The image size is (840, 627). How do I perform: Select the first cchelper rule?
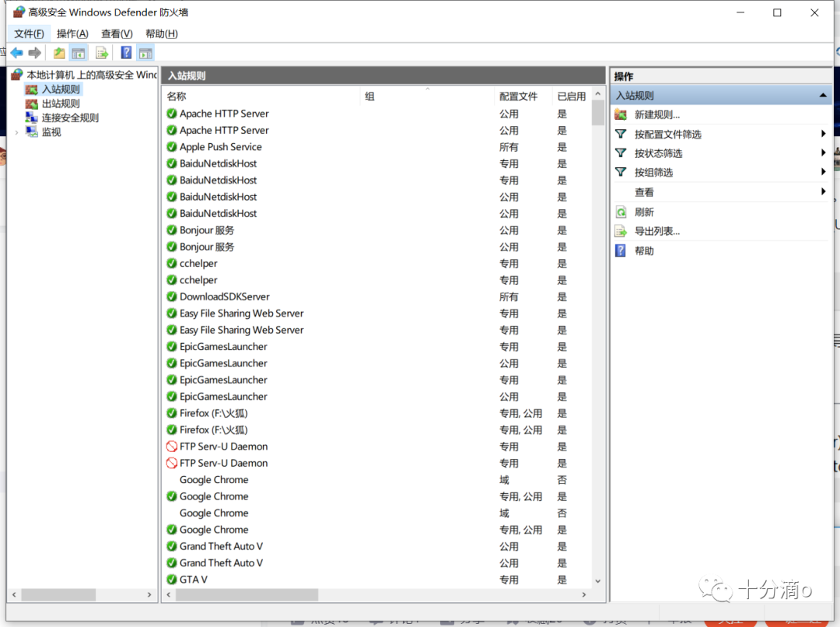coord(377,263)
